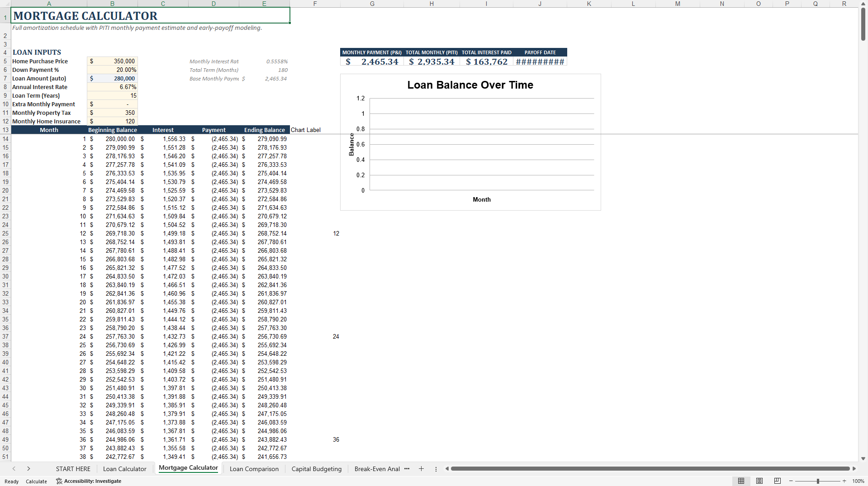Select Loan Balance Over Time chart title
868x486 pixels.
[x=470, y=85]
